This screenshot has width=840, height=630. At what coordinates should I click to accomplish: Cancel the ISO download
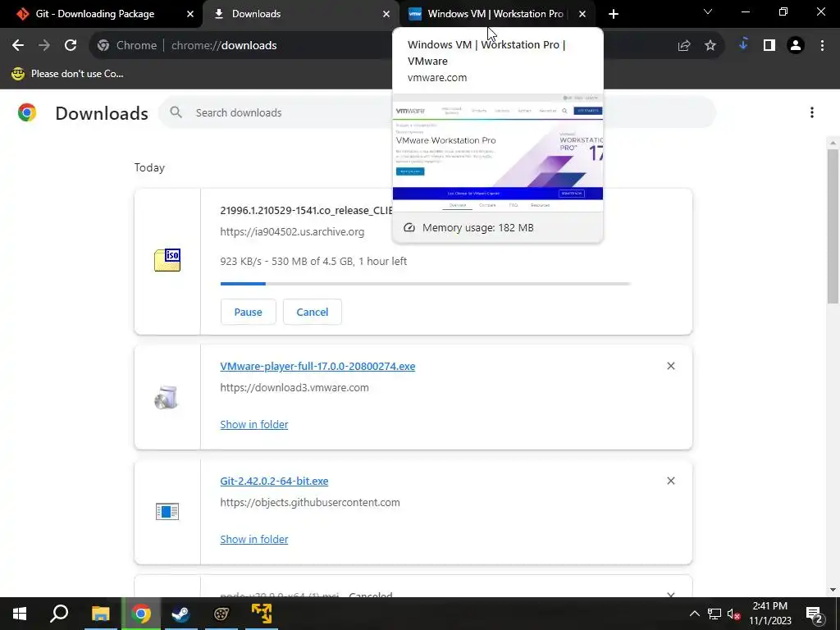pyautogui.click(x=313, y=312)
